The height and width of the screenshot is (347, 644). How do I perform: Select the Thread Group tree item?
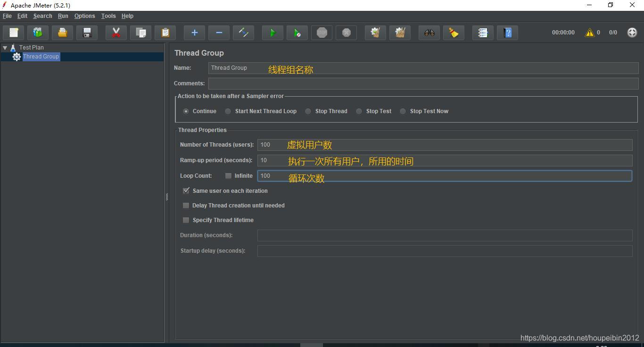tap(41, 57)
